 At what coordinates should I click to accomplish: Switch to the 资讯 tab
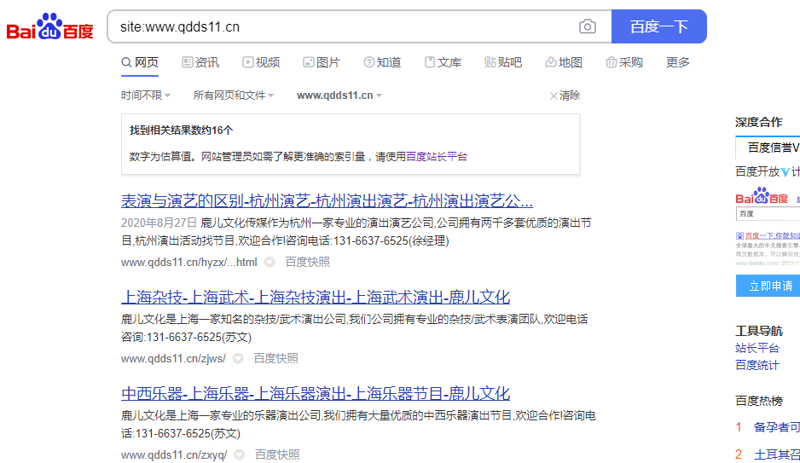[x=201, y=62]
